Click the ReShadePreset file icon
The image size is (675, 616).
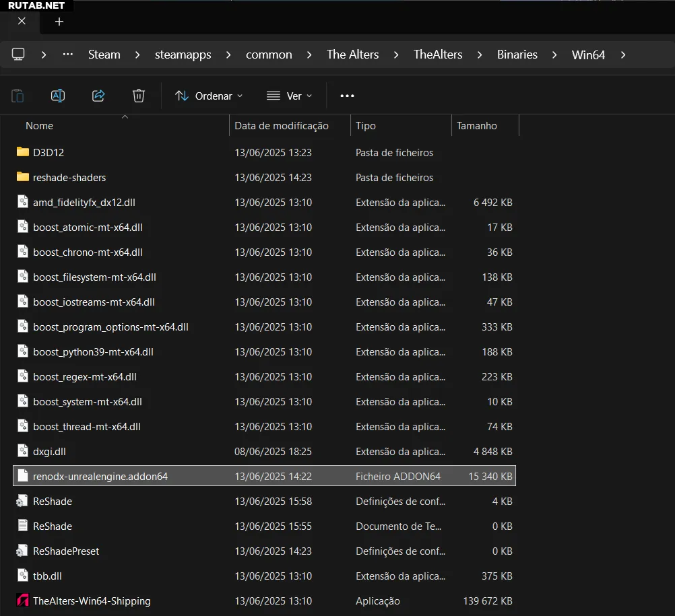22,551
